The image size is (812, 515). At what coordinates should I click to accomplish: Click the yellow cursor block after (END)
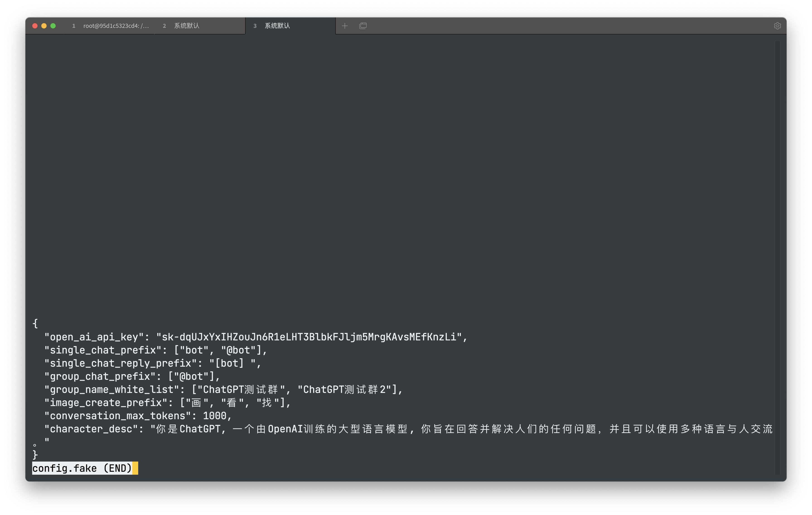pos(135,469)
